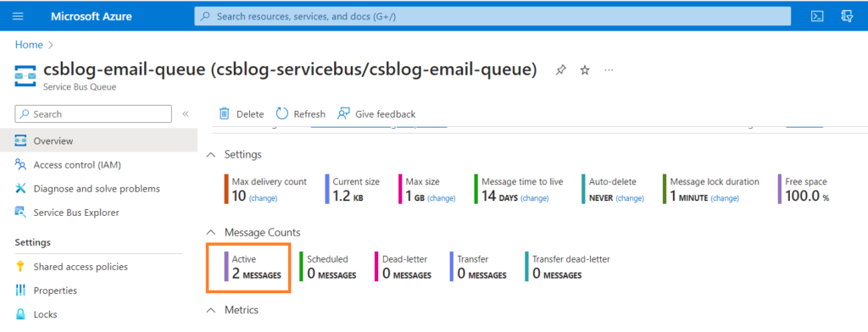Viewport: 868px width, 332px height.
Task: Change the Max size setting
Action: coord(441,198)
